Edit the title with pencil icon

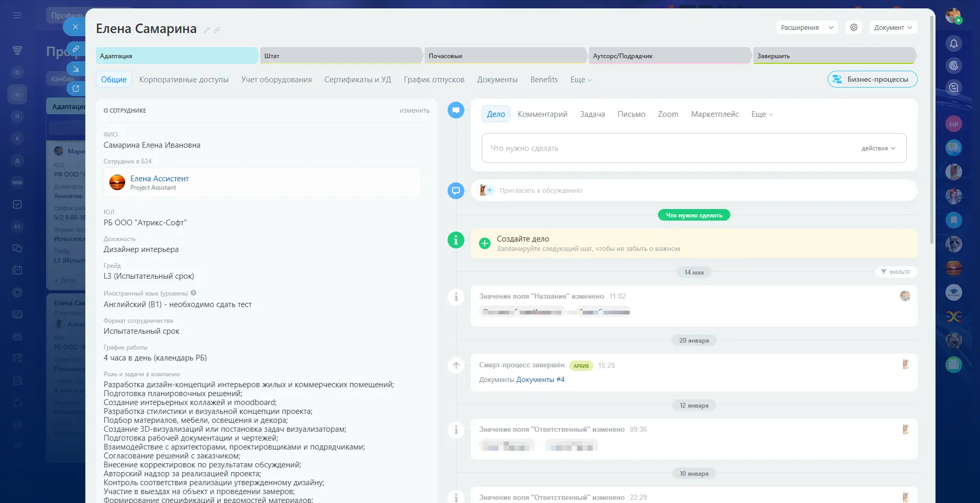(x=207, y=30)
